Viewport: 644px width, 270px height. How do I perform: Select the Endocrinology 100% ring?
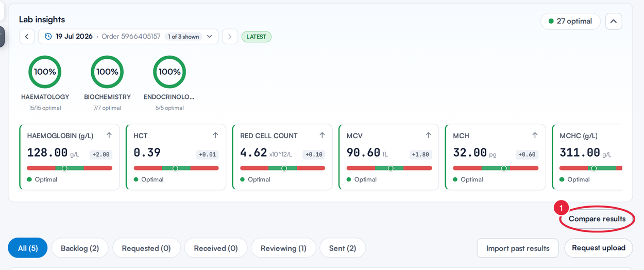coord(170,72)
